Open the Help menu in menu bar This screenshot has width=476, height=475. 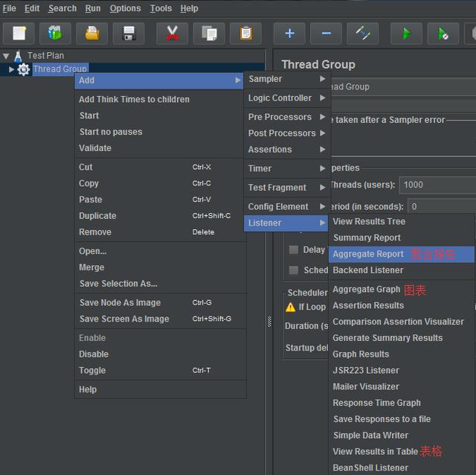coord(189,8)
